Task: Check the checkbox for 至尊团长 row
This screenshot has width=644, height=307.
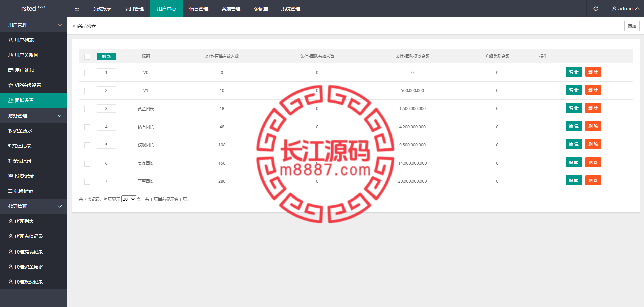Action: click(87, 182)
